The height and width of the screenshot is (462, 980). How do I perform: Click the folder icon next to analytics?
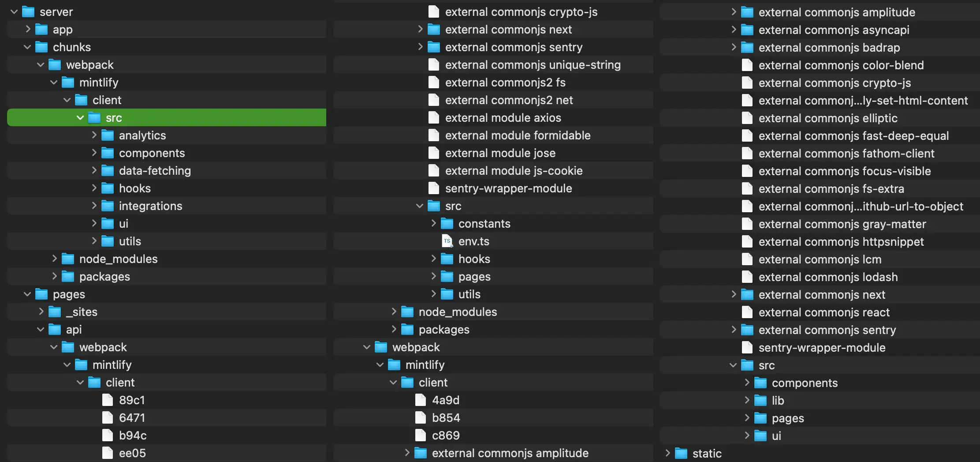107,135
